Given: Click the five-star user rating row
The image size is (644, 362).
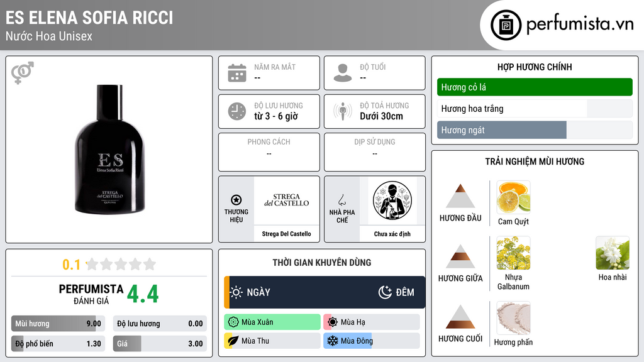Looking at the screenshot, I should [x=121, y=265].
